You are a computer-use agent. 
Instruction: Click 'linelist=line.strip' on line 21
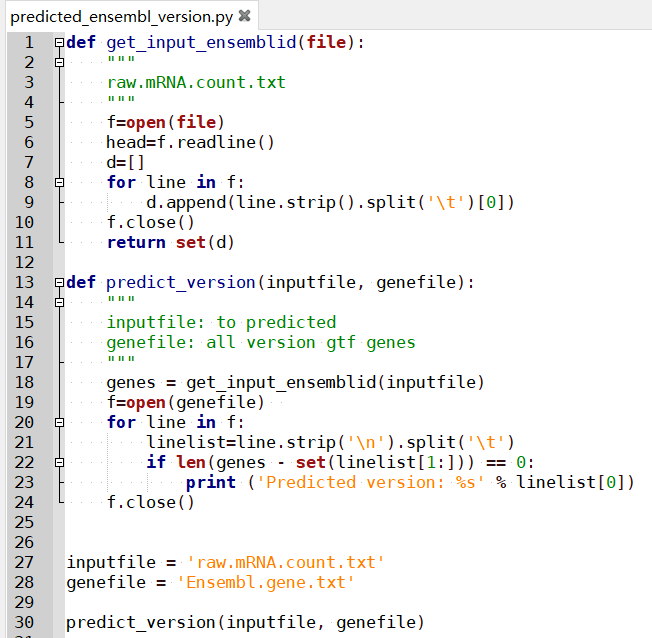pyautogui.click(x=241, y=442)
